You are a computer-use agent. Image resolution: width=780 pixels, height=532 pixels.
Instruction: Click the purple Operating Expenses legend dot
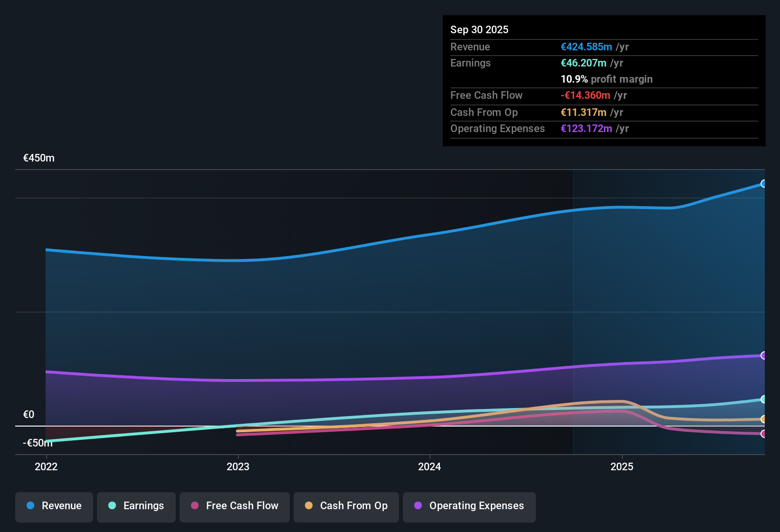(x=418, y=506)
